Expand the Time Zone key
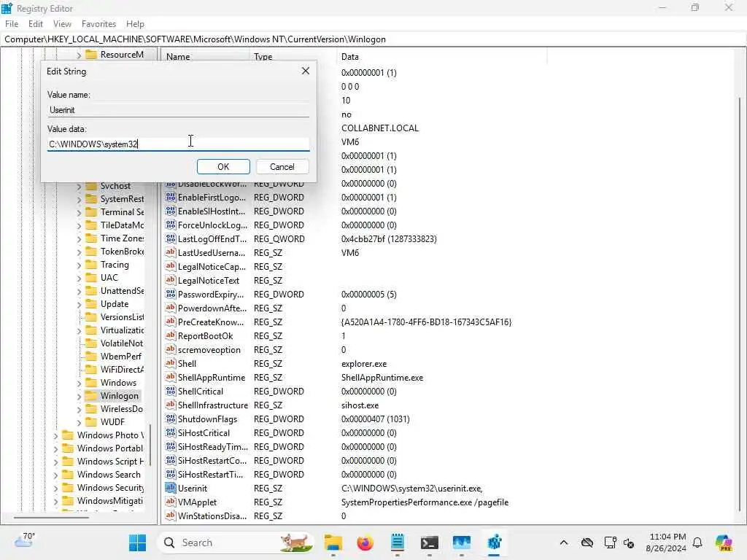The width and height of the screenshot is (747, 560). [x=79, y=239]
